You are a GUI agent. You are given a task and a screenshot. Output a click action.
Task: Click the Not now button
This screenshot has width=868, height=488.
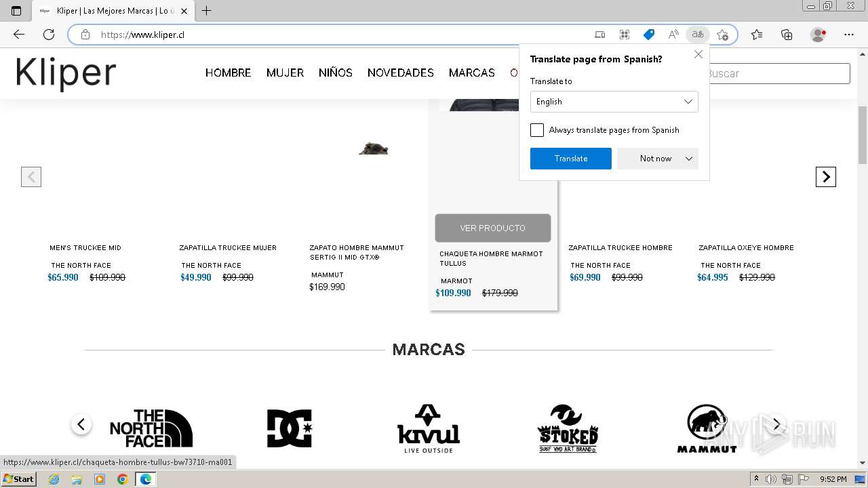click(x=656, y=159)
